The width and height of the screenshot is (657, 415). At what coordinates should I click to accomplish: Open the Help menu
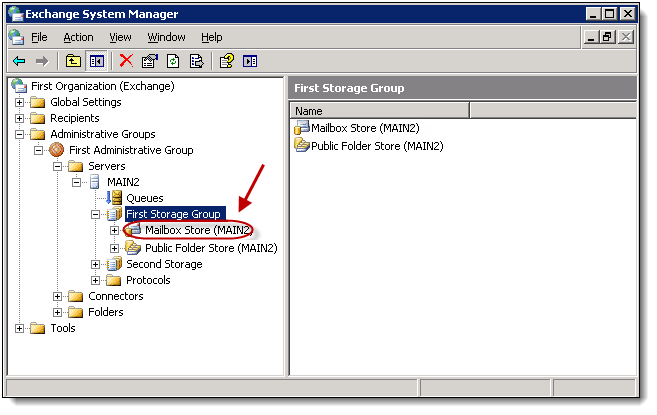[x=212, y=37]
